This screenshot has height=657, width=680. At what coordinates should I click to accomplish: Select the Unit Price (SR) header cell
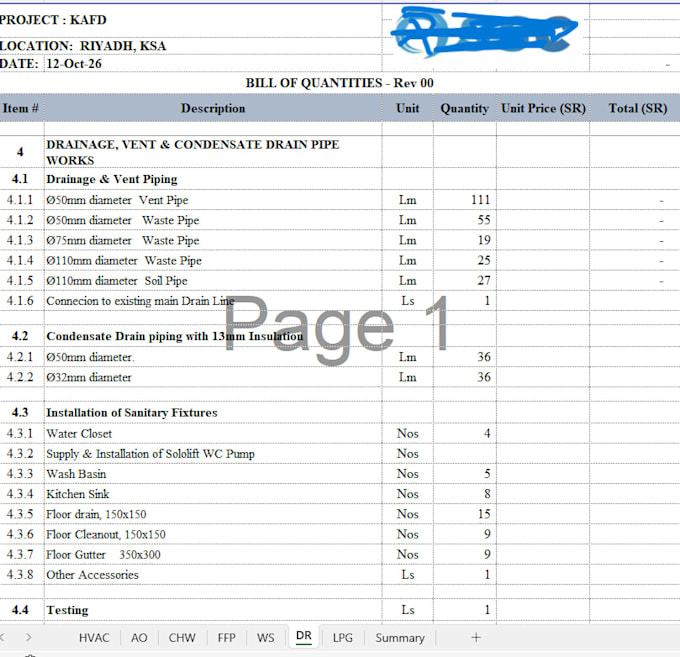coord(543,108)
